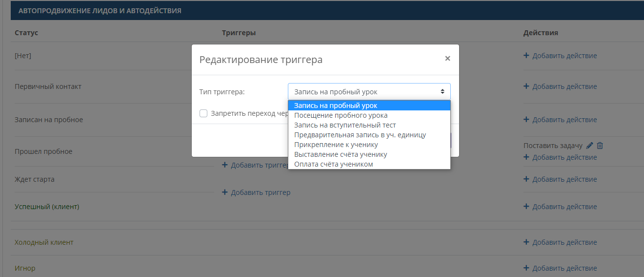The image size is (644, 277).
Task: Add action for 'Успешный (клиент)' status
Action: [560, 207]
